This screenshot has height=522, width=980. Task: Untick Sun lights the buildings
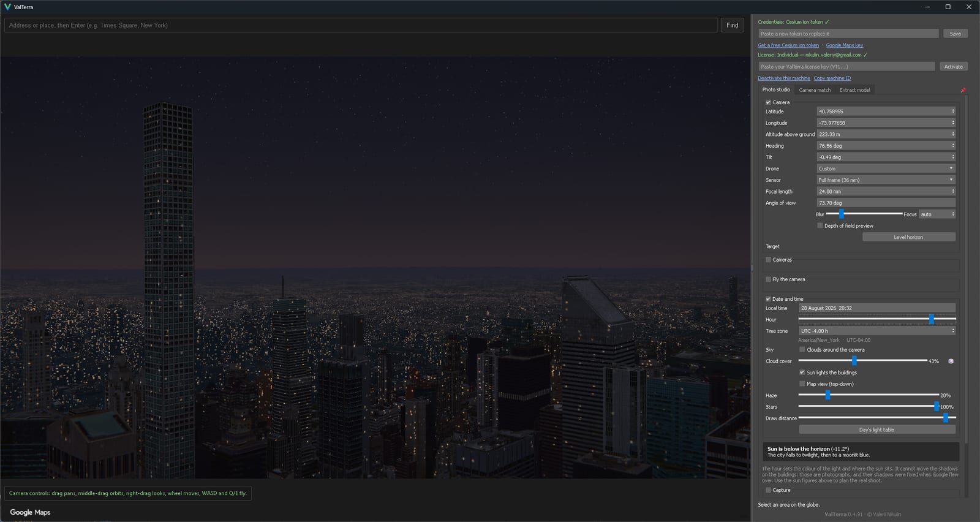pyautogui.click(x=802, y=373)
